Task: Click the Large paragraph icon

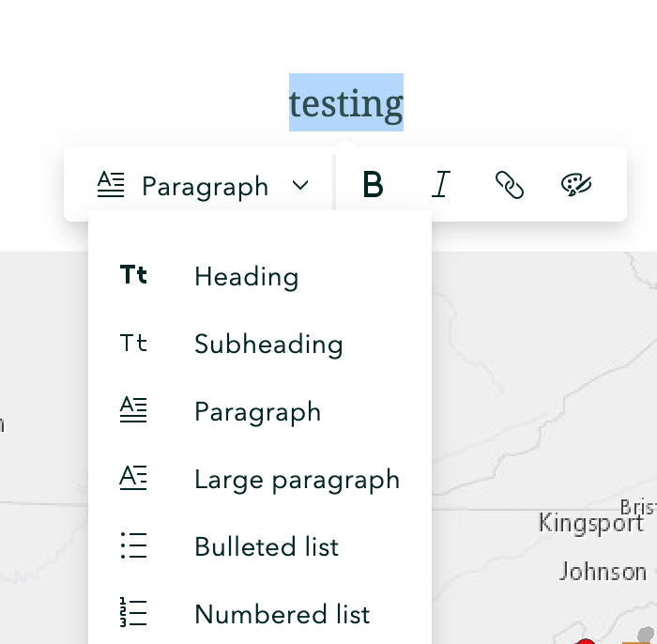Action: coord(134,479)
